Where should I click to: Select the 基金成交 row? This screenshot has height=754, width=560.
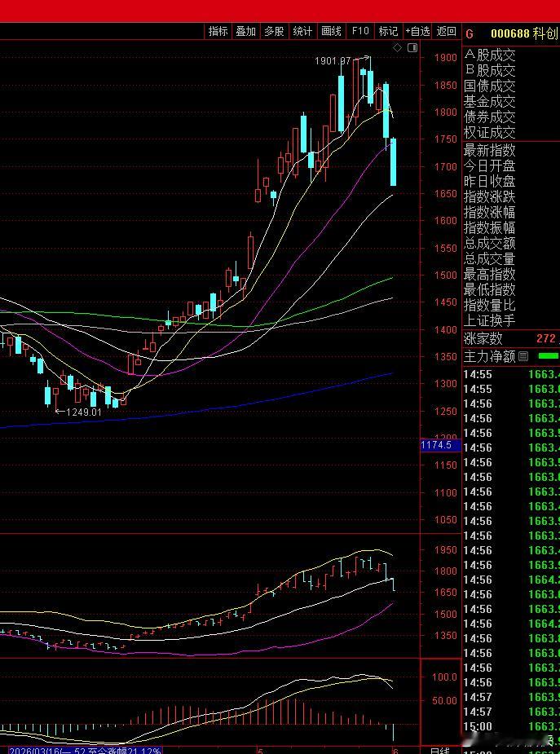pyautogui.click(x=489, y=101)
